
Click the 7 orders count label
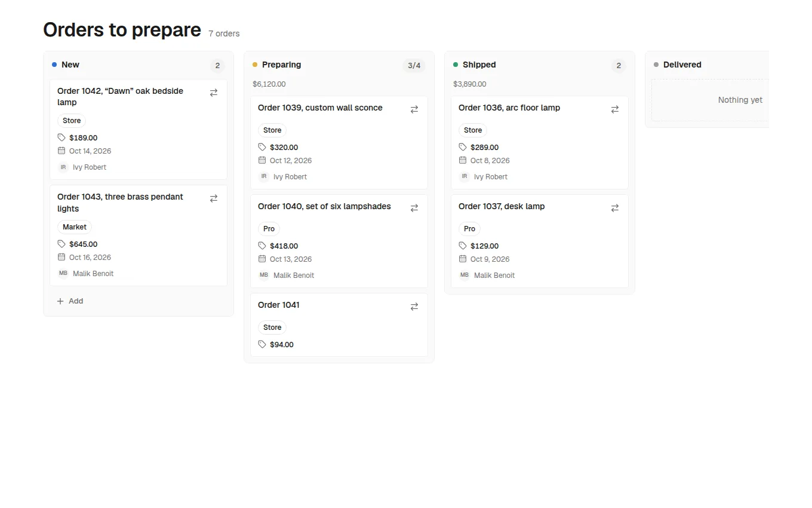[x=224, y=33]
